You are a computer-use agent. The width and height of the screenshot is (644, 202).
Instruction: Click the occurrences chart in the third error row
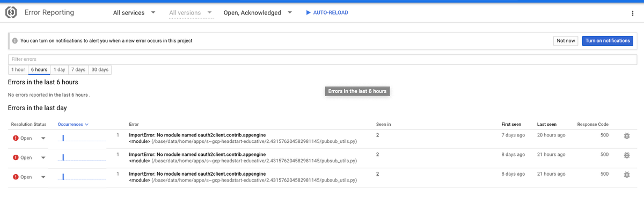(82, 177)
